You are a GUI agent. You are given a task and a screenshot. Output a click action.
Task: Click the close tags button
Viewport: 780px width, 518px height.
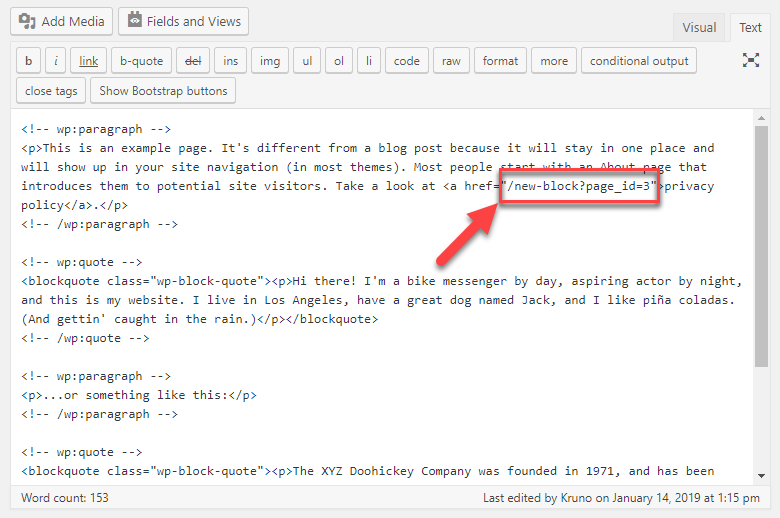click(51, 91)
